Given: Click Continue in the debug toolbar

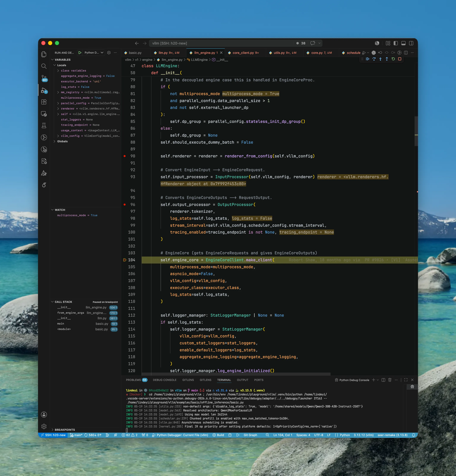Looking at the screenshot, I should (x=368, y=59).
